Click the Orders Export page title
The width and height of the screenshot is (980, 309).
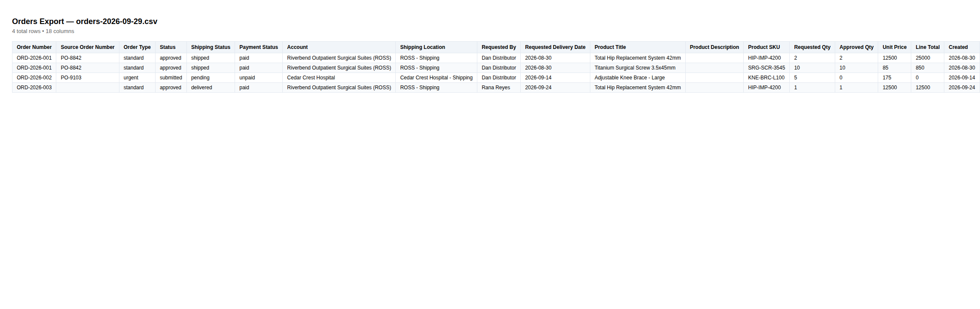85,21
